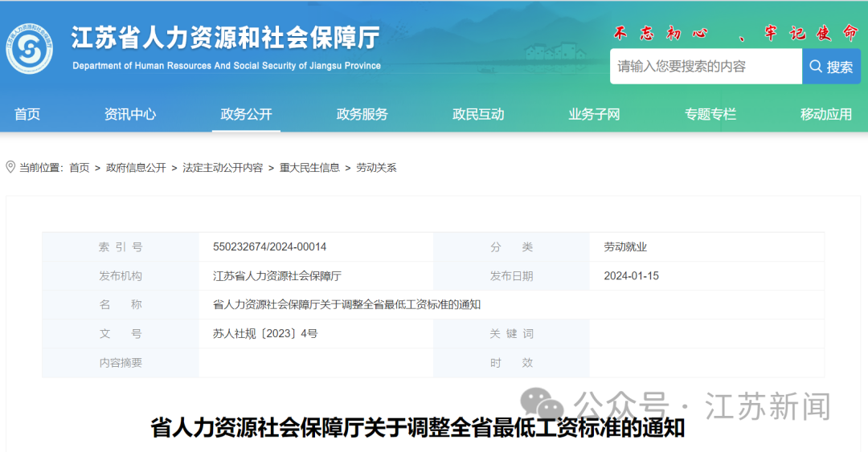Click the magnifier icon in search button
Viewport: 868px width, 452px height.
[816, 67]
